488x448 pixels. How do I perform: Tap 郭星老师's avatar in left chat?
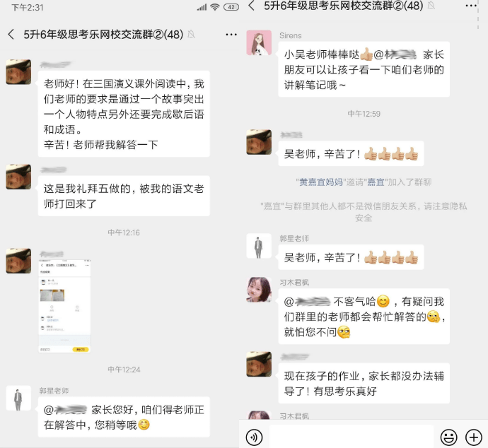[x=18, y=398]
